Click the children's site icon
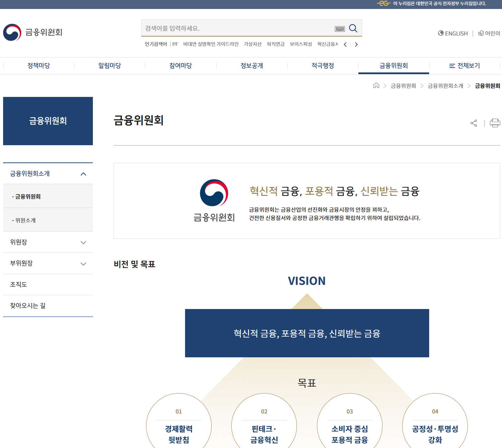502x448 pixels. (481, 33)
